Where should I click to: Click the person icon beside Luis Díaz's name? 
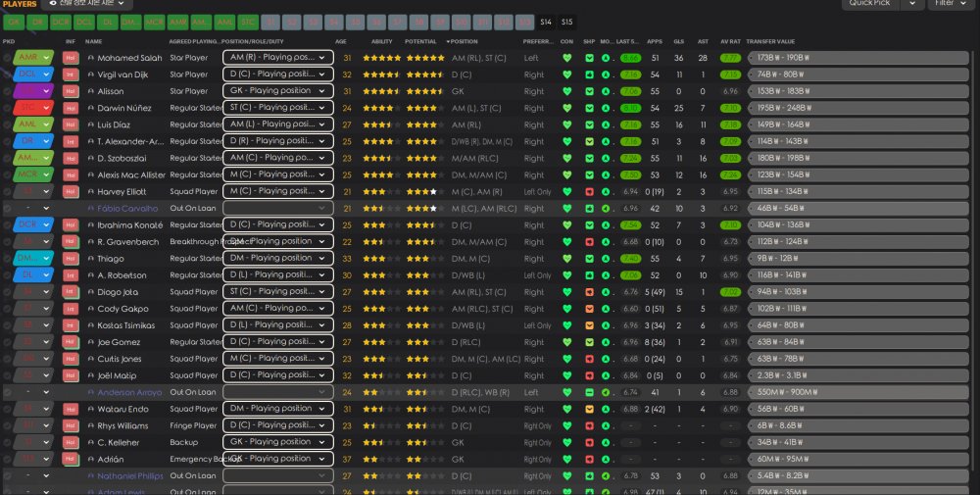pyautogui.click(x=90, y=125)
